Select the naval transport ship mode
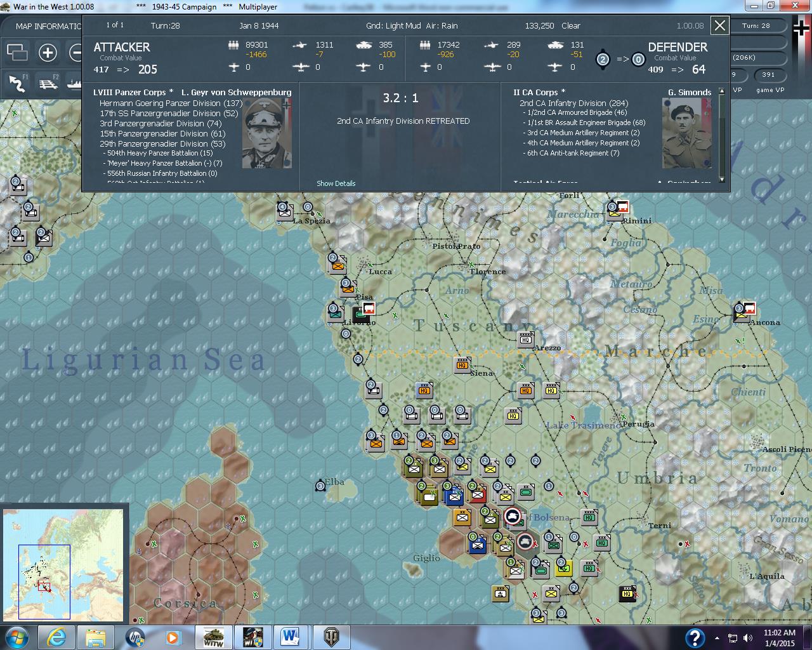This screenshot has width=812, height=650. (x=74, y=83)
